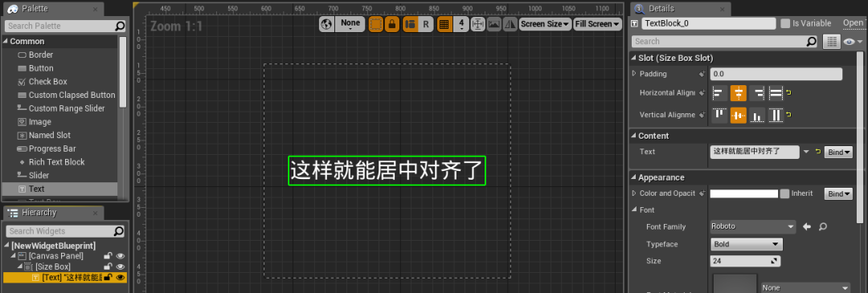
Task: Collapse the Slot (Size Box Slot) section
Action: click(634, 58)
